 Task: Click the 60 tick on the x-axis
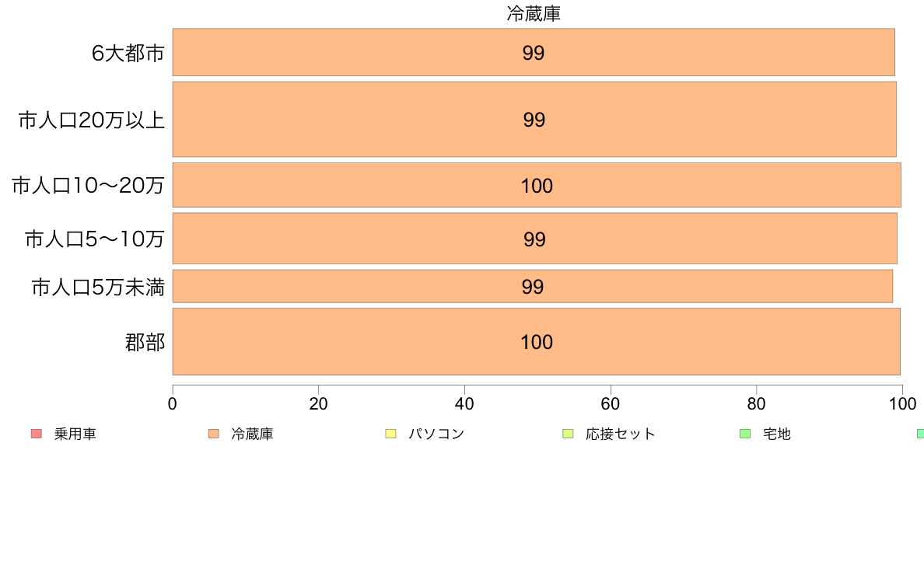tap(611, 403)
